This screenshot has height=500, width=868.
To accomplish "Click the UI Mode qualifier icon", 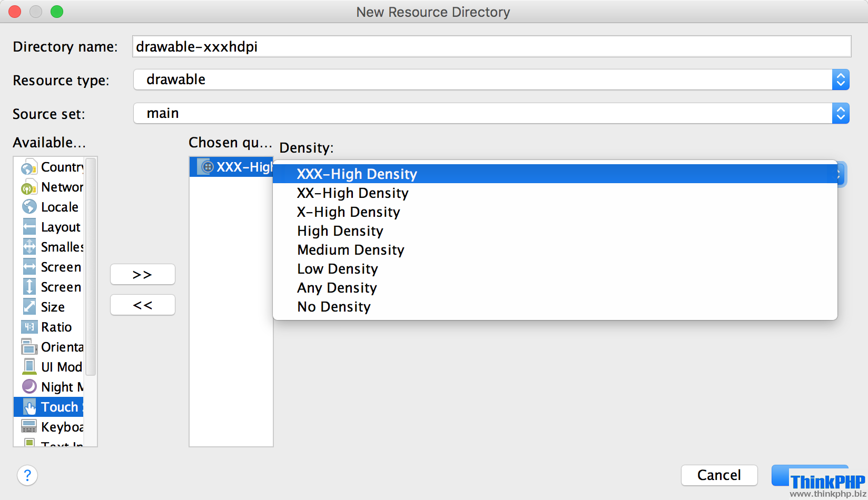I will (x=29, y=367).
